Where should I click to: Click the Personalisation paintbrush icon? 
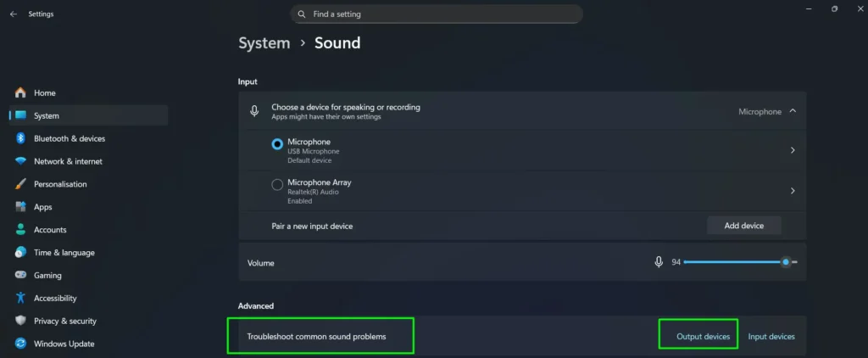(x=20, y=184)
